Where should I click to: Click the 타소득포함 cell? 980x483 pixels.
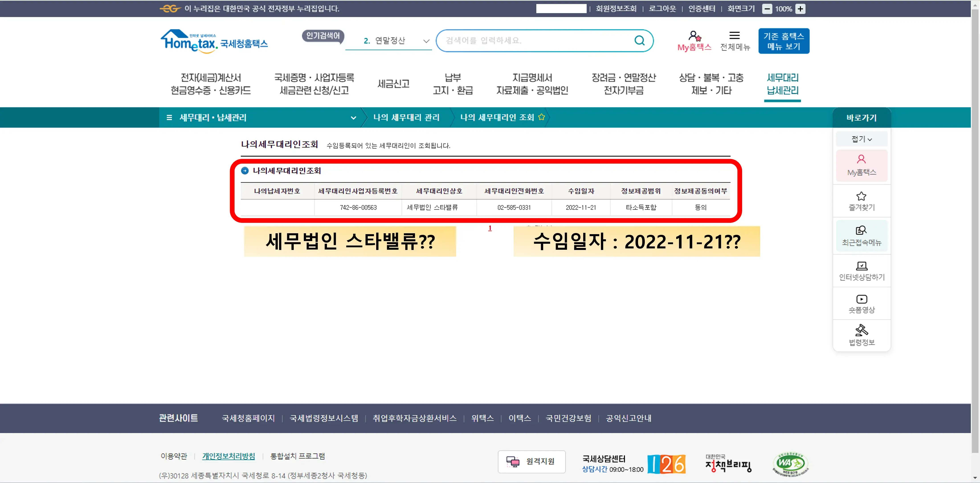[641, 207]
